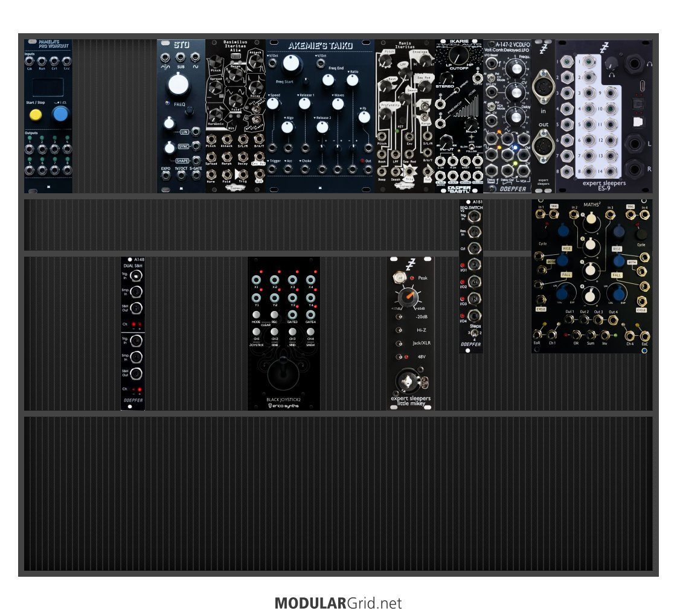Viewport: 677px width, 616px height.
Task: Flip the Steps switch on A151 Seq. Switch
Action: tap(474, 333)
